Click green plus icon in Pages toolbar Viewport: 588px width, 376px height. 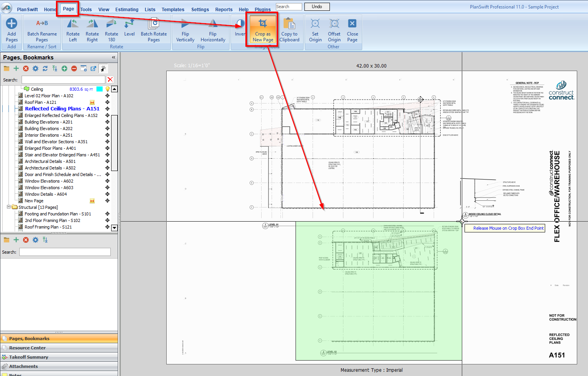(16, 68)
